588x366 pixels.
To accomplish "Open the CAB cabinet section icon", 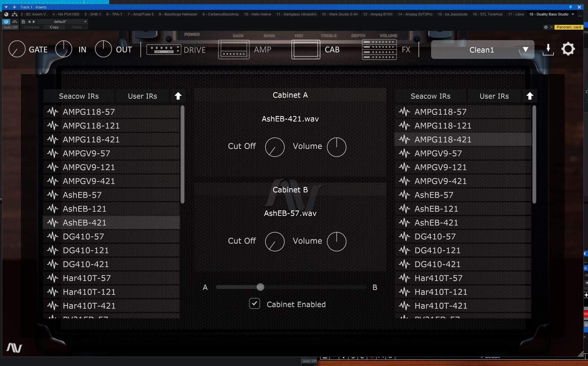I will pos(306,49).
